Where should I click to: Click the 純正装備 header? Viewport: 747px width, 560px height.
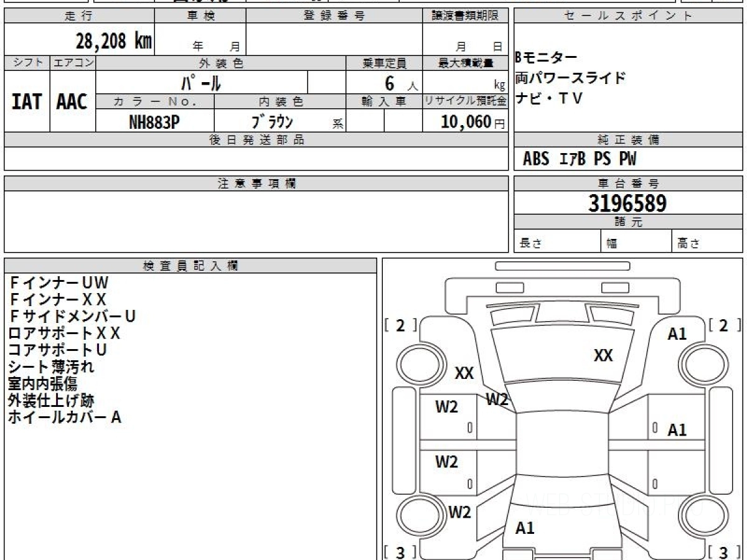coord(629,140)
